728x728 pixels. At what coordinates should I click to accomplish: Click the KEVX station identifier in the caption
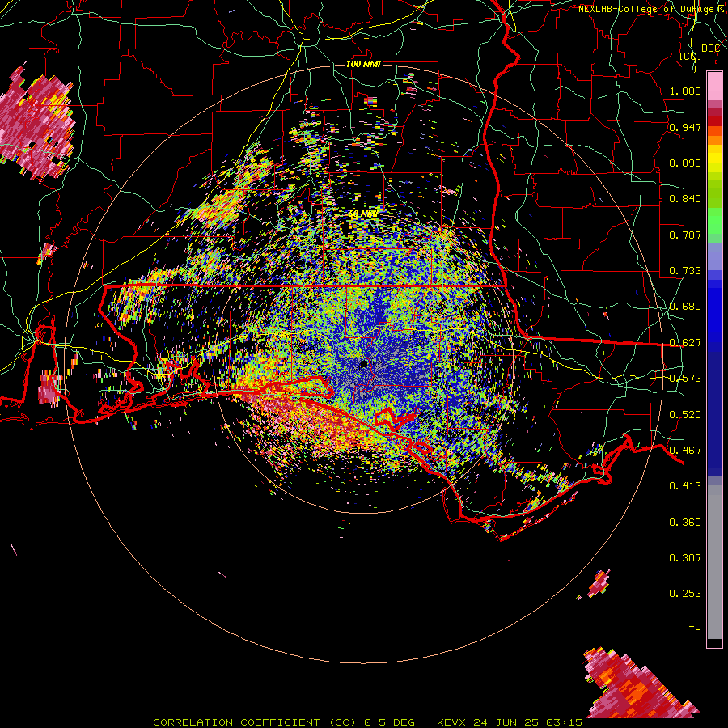click(x=452, y=722)
